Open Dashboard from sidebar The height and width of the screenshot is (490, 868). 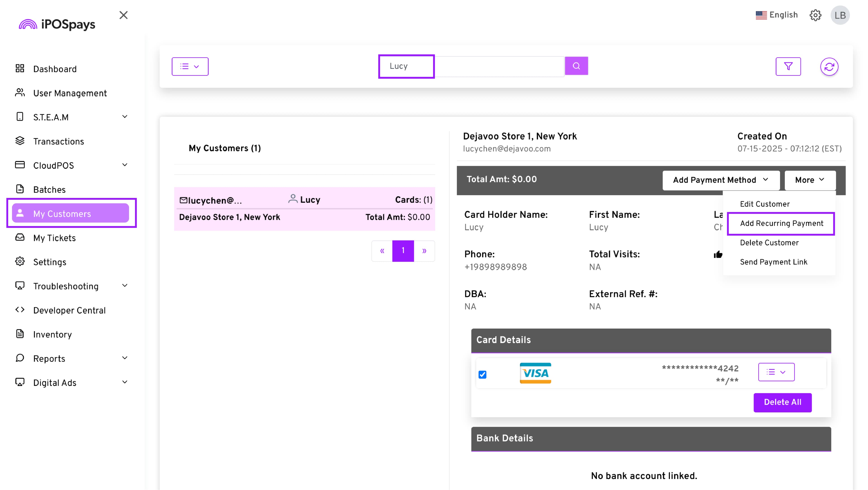54,69
